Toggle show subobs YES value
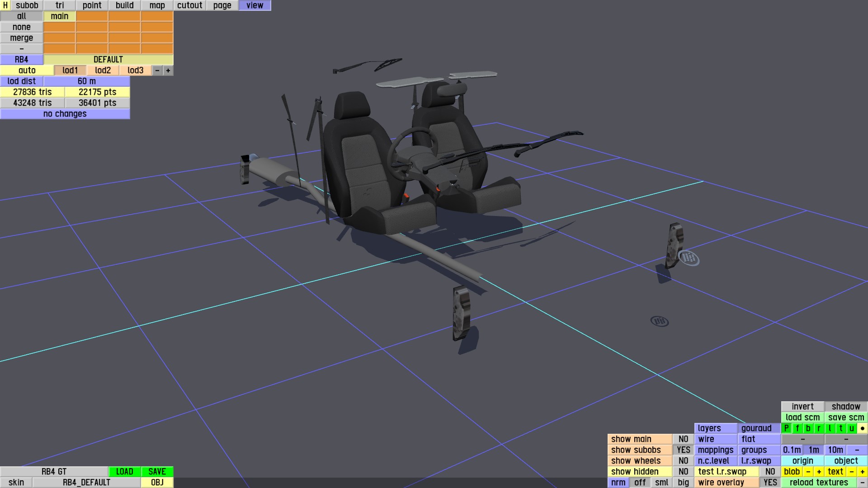This screenshot has width=868, height=488. click(683, 450)
